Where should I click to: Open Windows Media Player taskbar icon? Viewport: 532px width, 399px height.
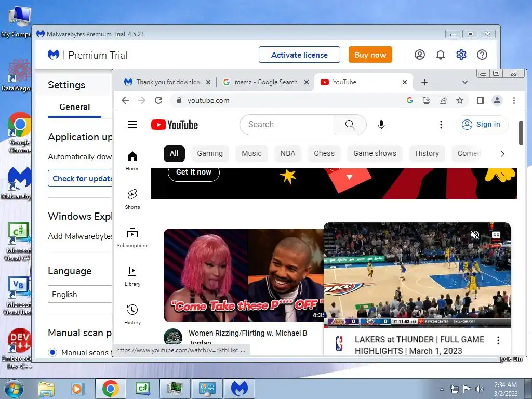tap(77, 389)
